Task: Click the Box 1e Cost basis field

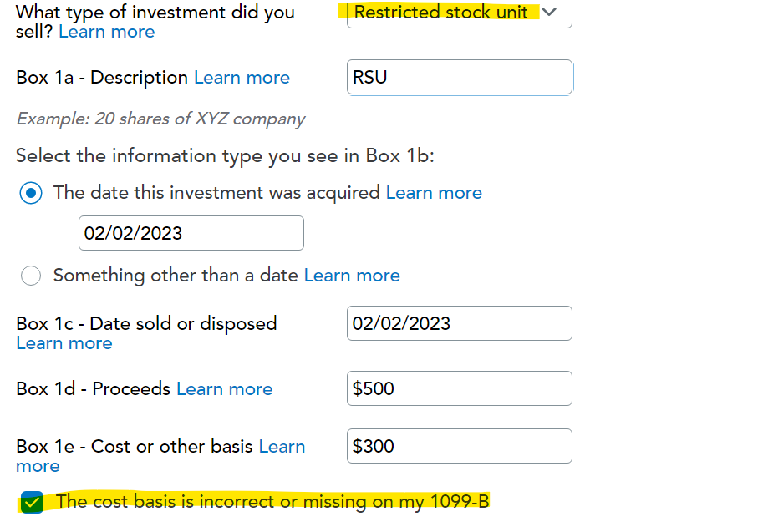Action: click(459, 446)
